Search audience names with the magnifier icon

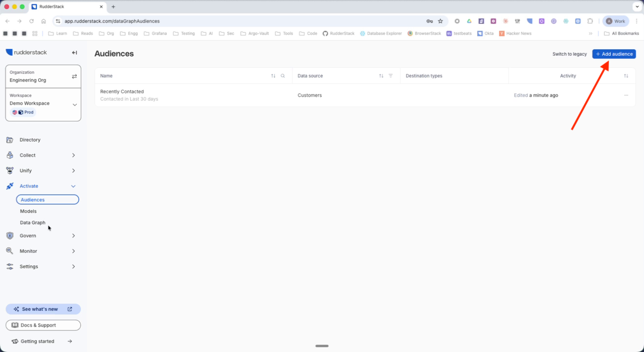click(283, 76)
